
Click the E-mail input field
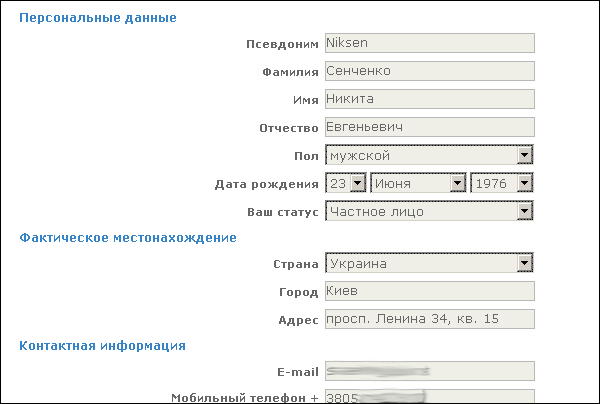click(x=430, y=371)
